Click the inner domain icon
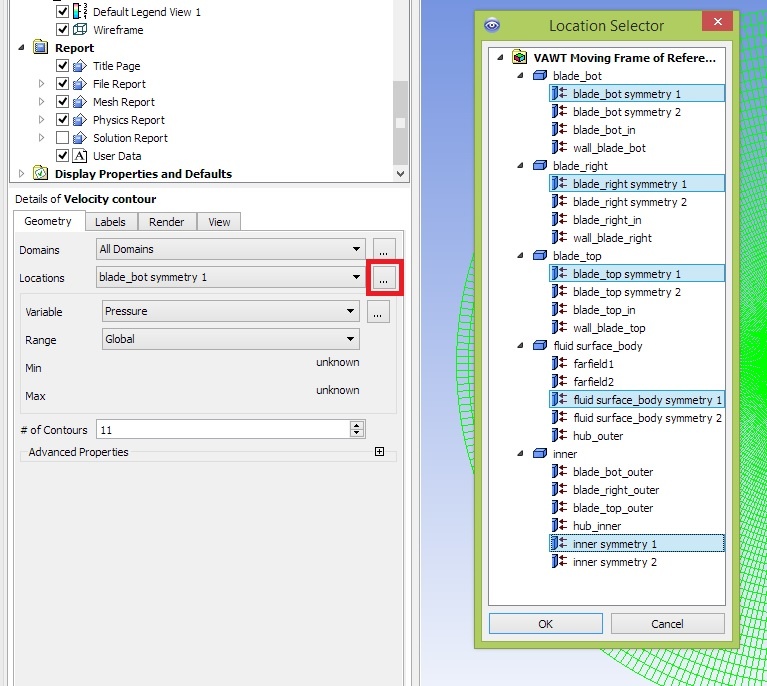The image size is (767, 686). (540, 454)
